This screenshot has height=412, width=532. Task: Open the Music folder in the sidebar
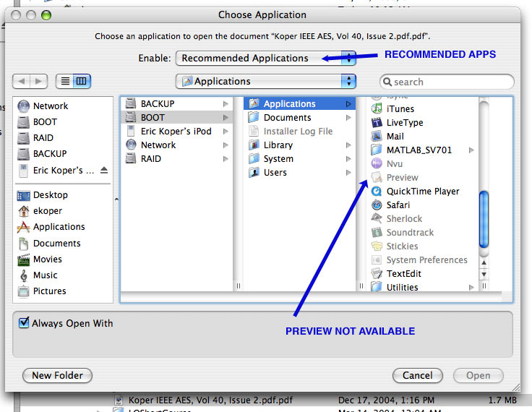point(45,275)
